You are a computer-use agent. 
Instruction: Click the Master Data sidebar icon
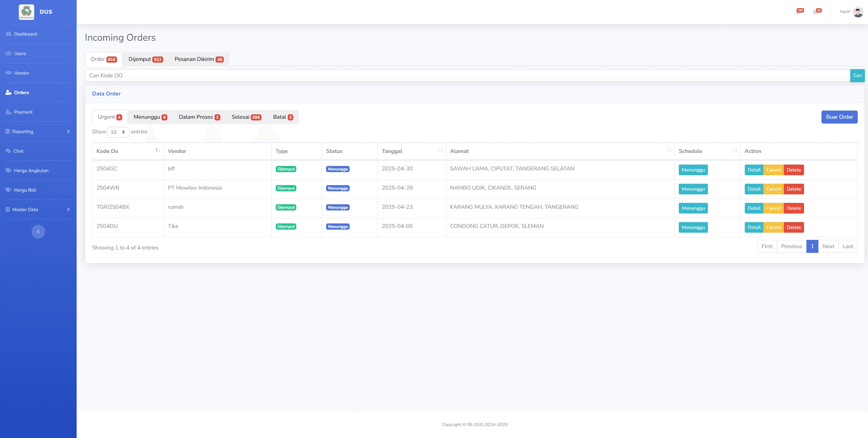click(8, 209)
